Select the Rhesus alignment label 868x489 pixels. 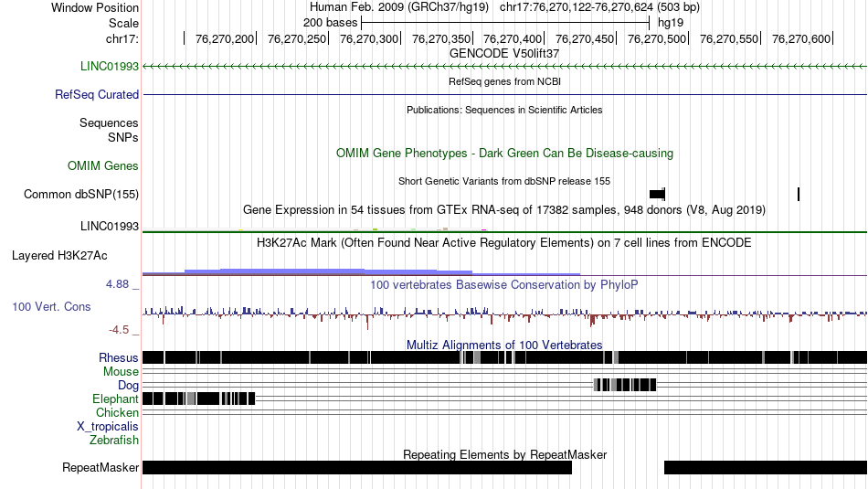119,357
